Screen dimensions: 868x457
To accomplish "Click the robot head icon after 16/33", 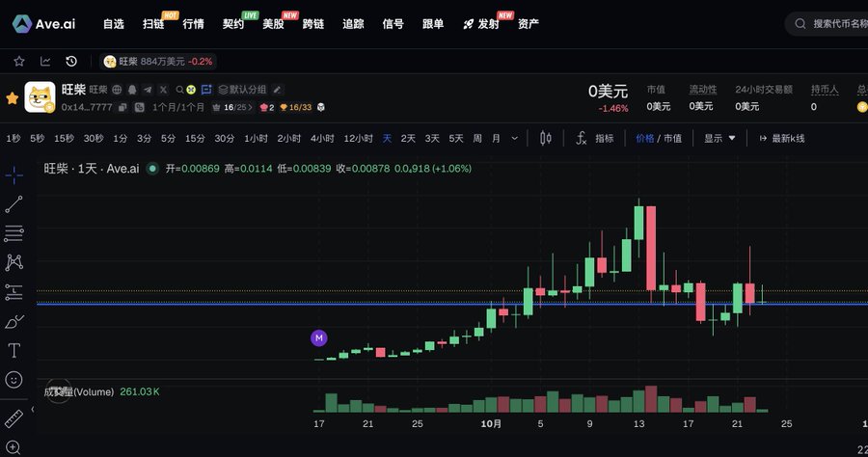I will click(x=320, y=107).
